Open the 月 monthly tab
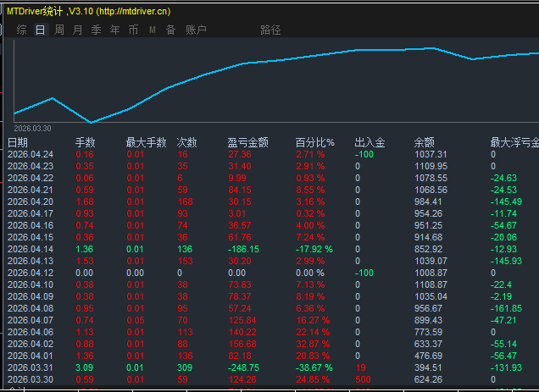This screenshot has width=539, height=392. click(78, 30)
